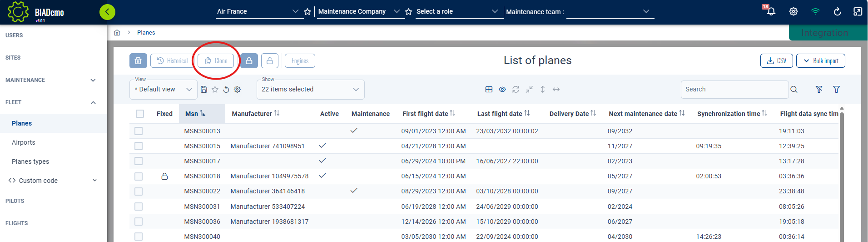Select Planes types in sidebar
The height and width of the screenshot is (242, 868).
tap(30, 161)
